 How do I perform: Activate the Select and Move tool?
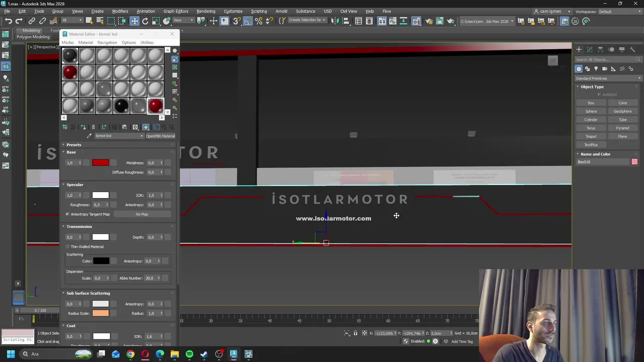134,21
